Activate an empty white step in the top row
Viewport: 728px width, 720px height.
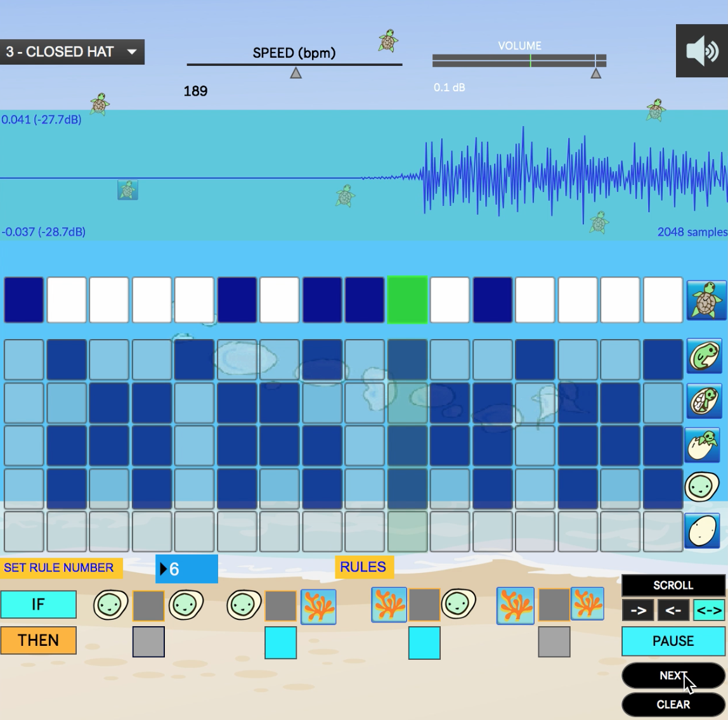66,299
